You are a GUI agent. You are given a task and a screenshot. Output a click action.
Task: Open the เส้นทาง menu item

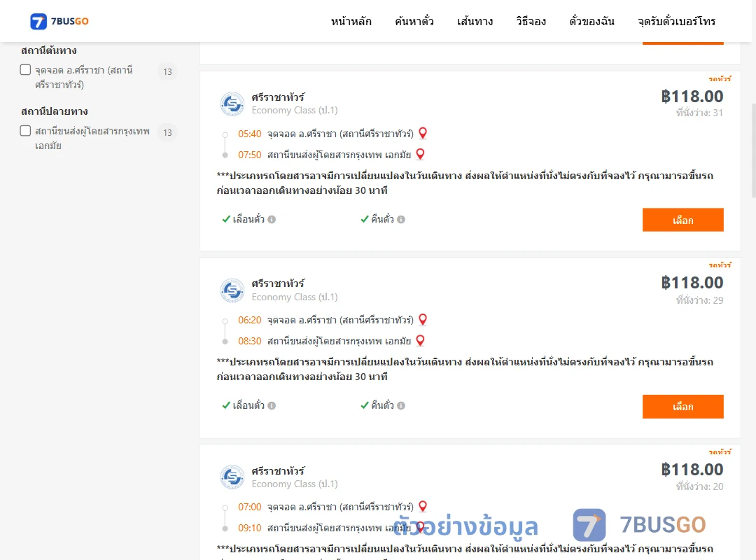click(x=475, y=21)
